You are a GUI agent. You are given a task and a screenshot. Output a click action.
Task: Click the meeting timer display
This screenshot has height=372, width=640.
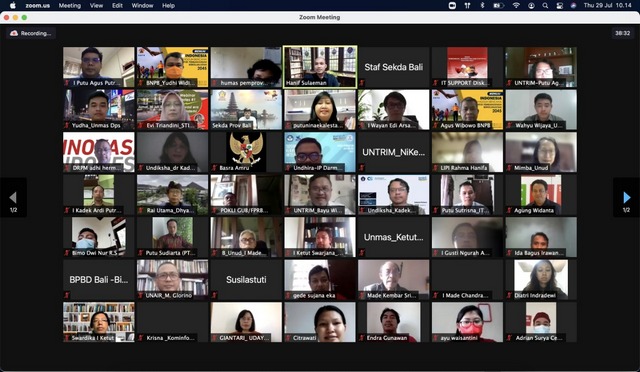tap(622, 33)
